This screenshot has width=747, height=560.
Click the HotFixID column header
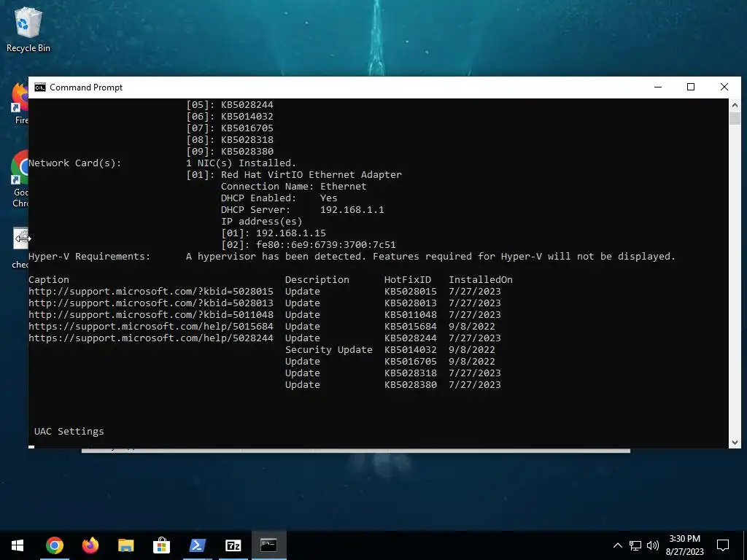pos(408,280)
